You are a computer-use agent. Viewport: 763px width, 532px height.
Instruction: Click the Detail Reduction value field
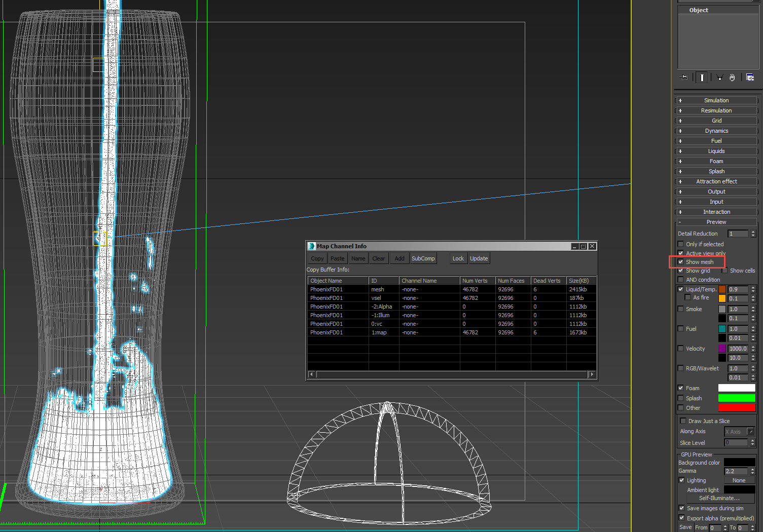738,234
